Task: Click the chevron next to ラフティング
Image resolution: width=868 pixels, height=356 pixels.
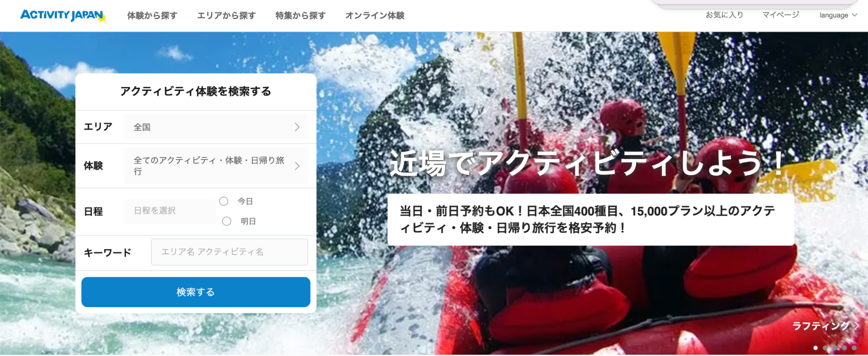Action: click(856, 326)
